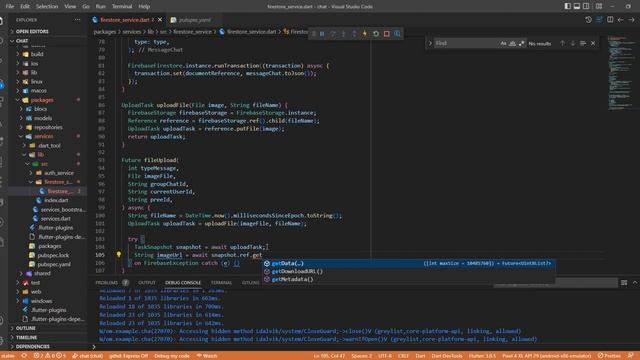Screen dimensions: 640x360
Task: Click the Find input field
Action: tap(467, 43)
